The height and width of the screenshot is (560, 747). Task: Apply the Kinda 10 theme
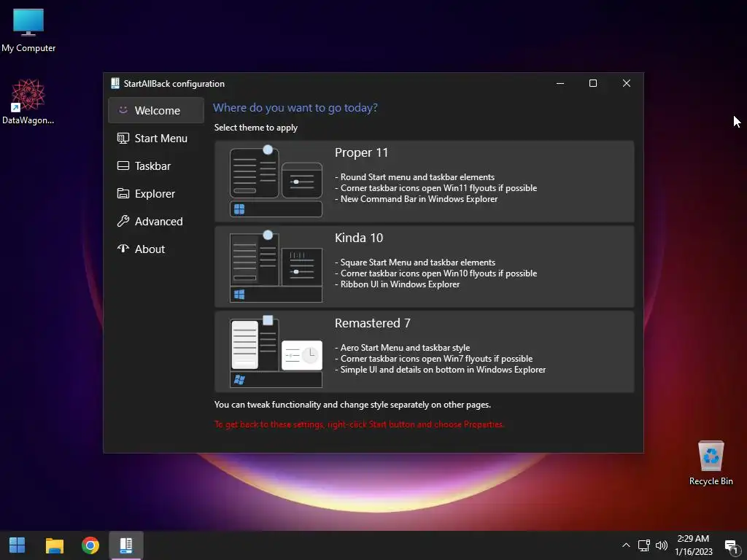coord(424,267)
